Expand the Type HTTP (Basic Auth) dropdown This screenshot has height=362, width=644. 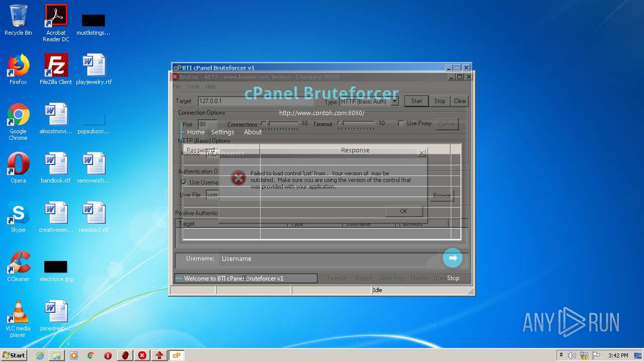pos(394,101)
